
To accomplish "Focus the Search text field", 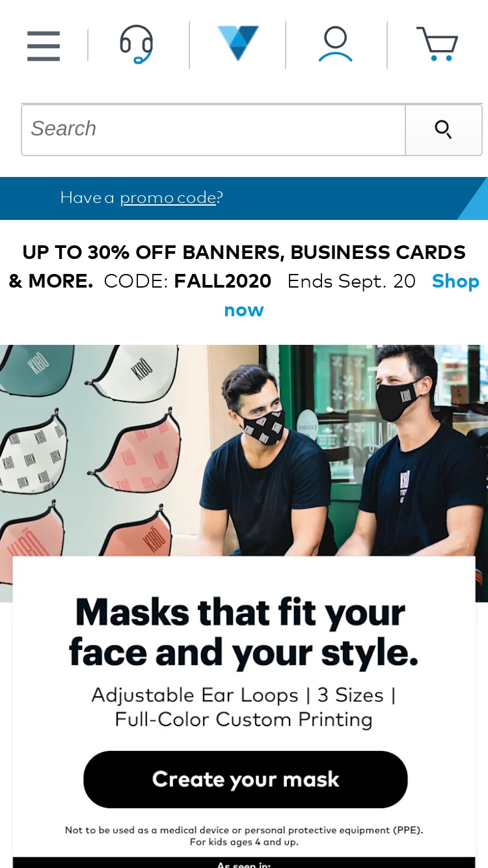I will [213, 129].
